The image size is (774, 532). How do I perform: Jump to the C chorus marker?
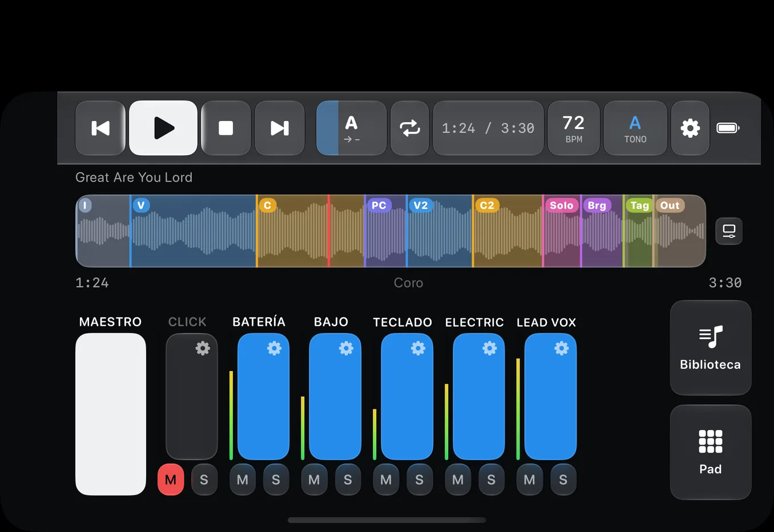click(x=267, y=205)
